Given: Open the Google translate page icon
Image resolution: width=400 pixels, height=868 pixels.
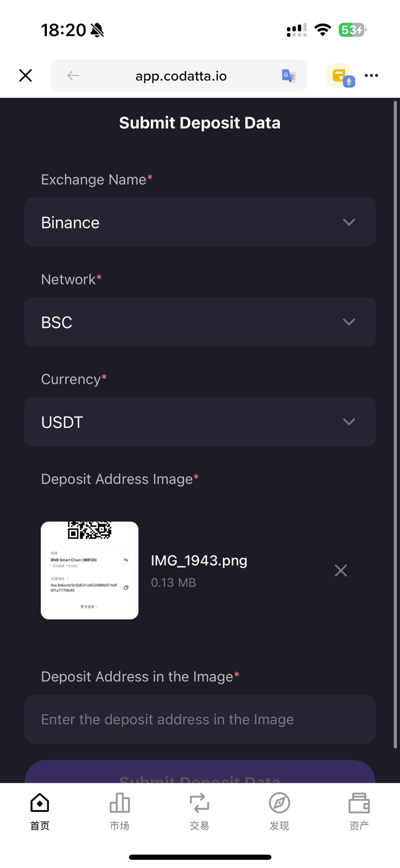Looking at the screenshot, I should [288, 76].
